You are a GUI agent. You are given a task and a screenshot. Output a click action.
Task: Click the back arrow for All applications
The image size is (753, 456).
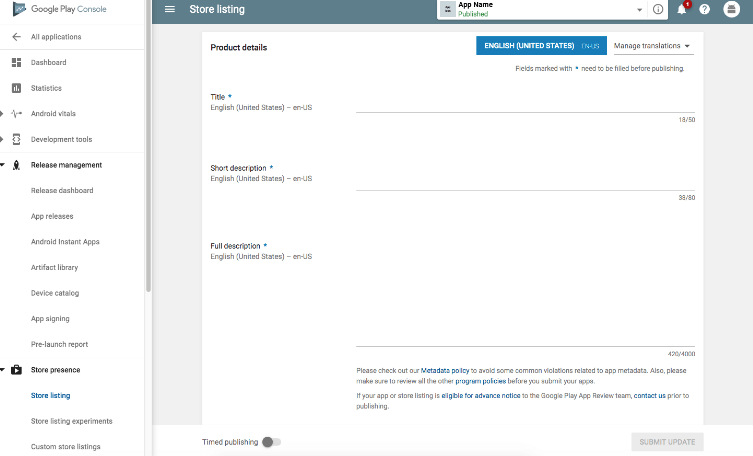[16, 37]
